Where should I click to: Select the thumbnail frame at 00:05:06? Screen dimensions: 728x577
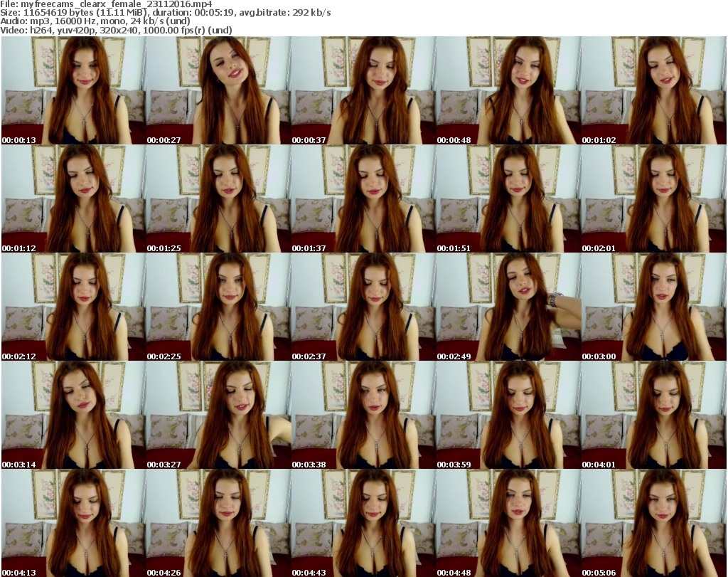pyautogui.click(x=654, y=523)
